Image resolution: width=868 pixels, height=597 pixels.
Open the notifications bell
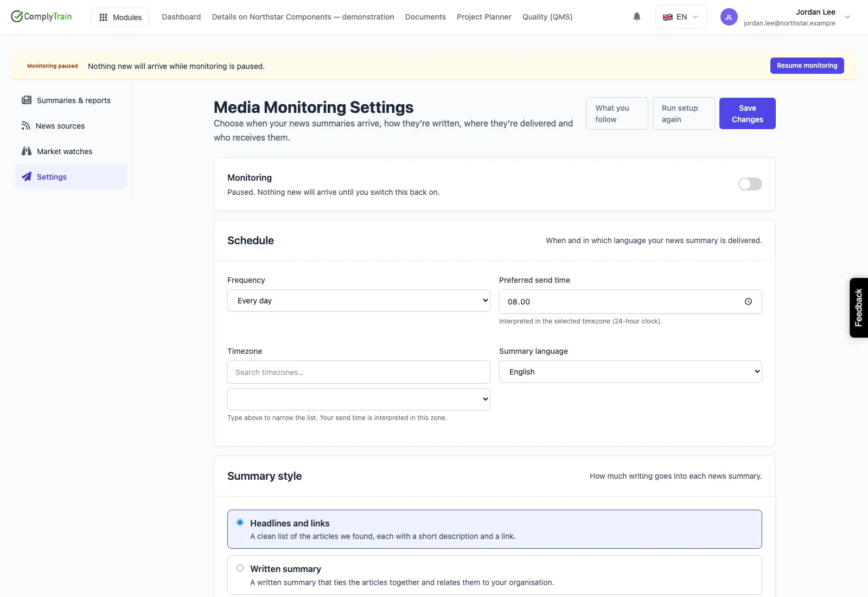pyautogui.click(x=637, y=17)
